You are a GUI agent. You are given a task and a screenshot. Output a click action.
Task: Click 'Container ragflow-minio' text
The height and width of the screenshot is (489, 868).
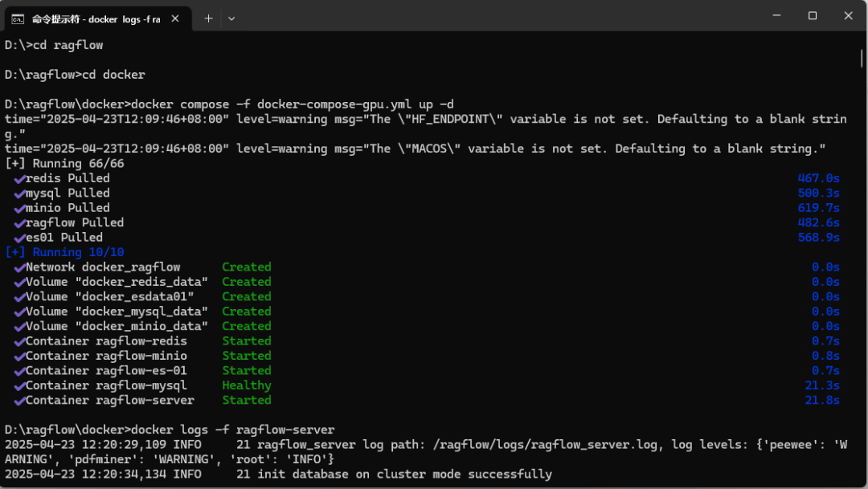(106, 356)
